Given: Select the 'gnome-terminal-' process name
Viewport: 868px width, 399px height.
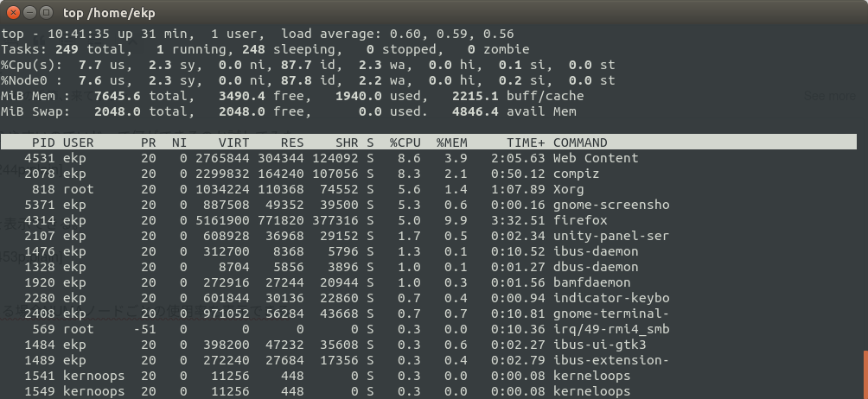Looking at the screenshot, I should pos(611,313).
